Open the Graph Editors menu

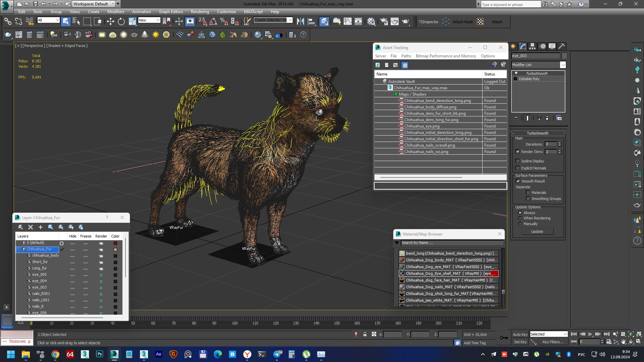click(x=171, y=11)
